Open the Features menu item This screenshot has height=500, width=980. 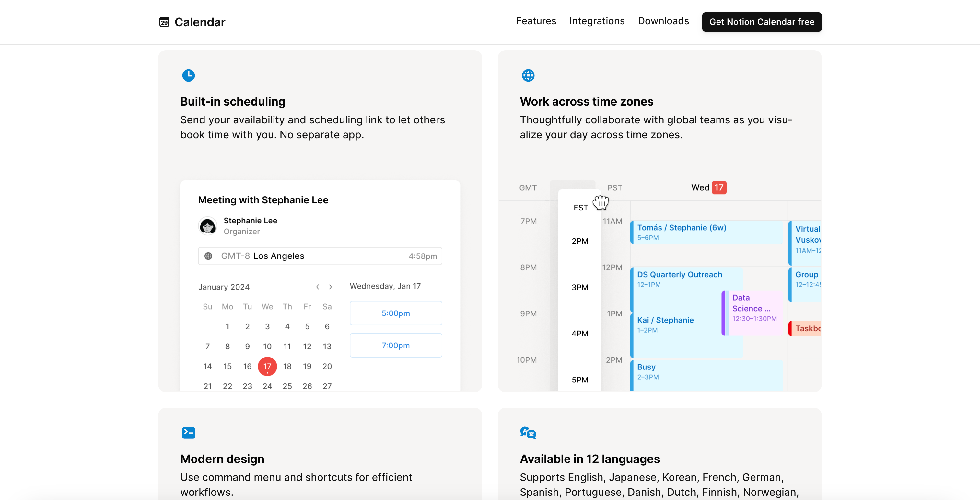click(x=536, y=21)
